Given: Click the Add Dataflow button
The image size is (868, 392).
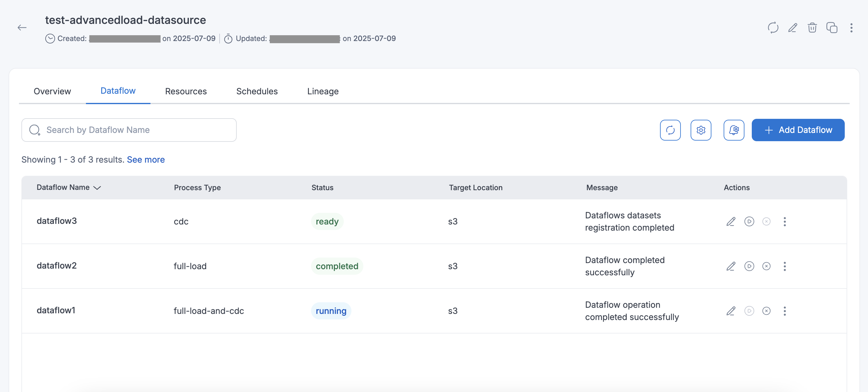Looking at the screenshot, I should 798,130.
